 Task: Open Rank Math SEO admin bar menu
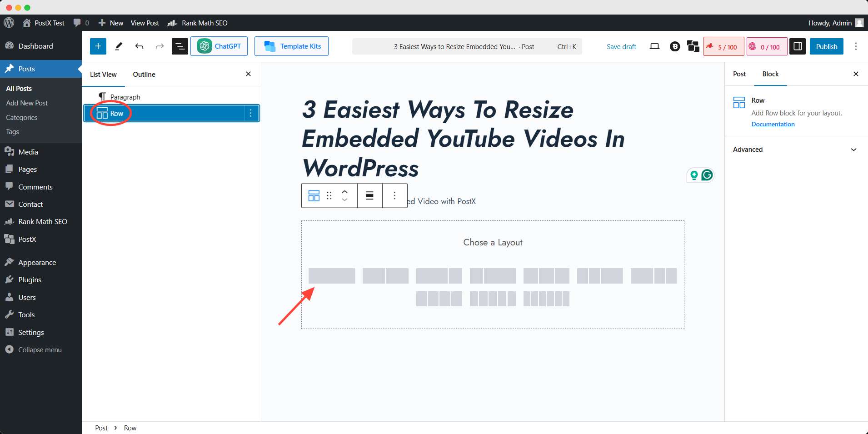tap(198, 23)
